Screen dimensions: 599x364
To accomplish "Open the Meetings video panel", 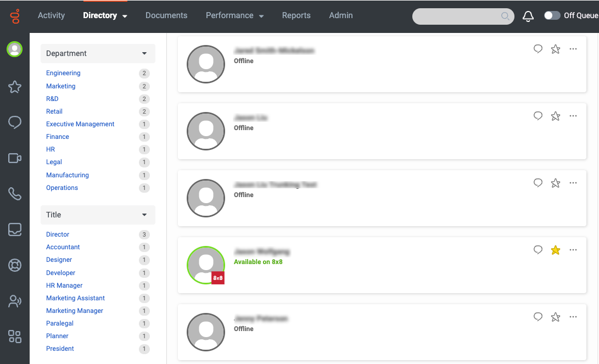I will [14, 158].
